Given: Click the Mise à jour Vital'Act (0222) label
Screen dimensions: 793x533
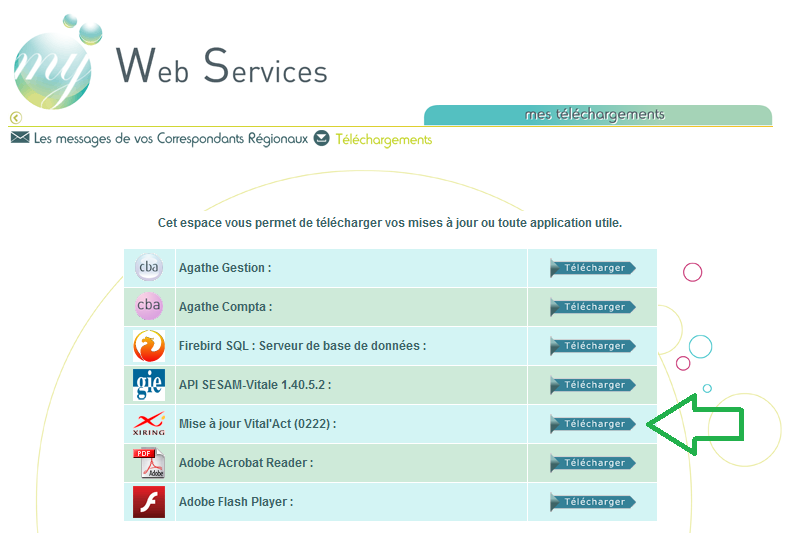Looking at the screenshot, I should (x=257, y=423).
